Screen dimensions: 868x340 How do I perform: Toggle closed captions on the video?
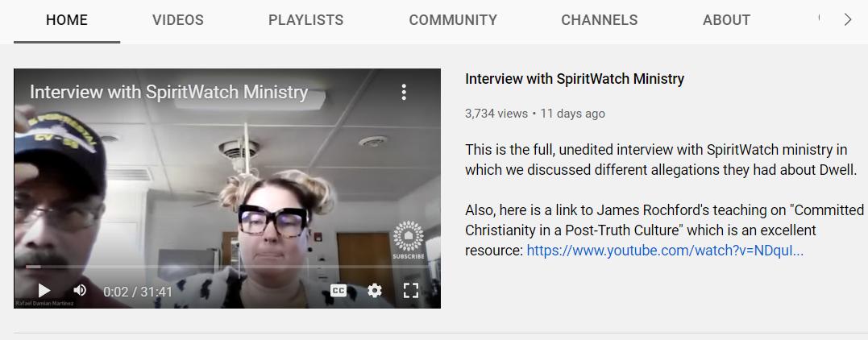pyautogui.click(x=338, y=291)
